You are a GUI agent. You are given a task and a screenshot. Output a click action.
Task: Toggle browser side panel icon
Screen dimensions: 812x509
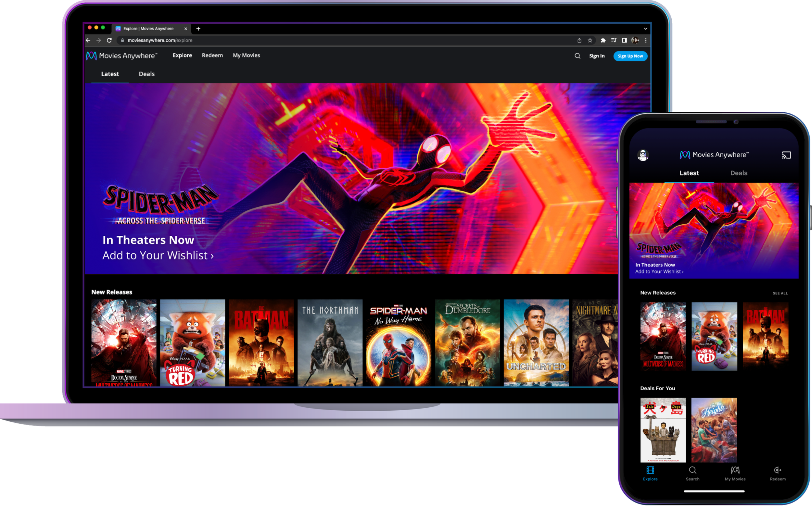pyautogui.click(x=624, y=40)
